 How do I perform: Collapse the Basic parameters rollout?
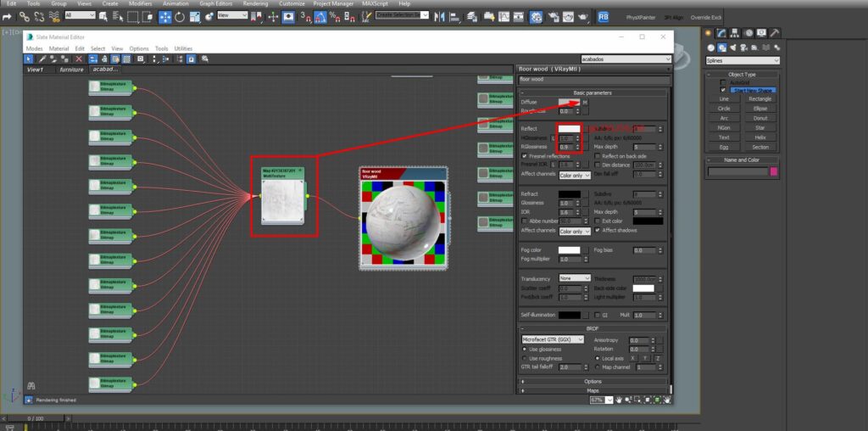pos(593,93)
